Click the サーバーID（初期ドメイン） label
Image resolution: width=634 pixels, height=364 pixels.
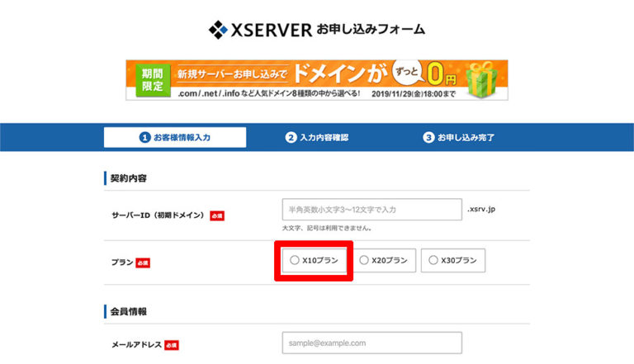coord(158,215)
